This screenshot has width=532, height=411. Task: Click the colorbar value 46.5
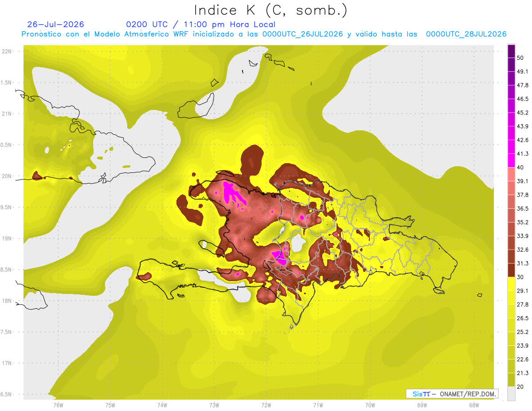(523, 99)
